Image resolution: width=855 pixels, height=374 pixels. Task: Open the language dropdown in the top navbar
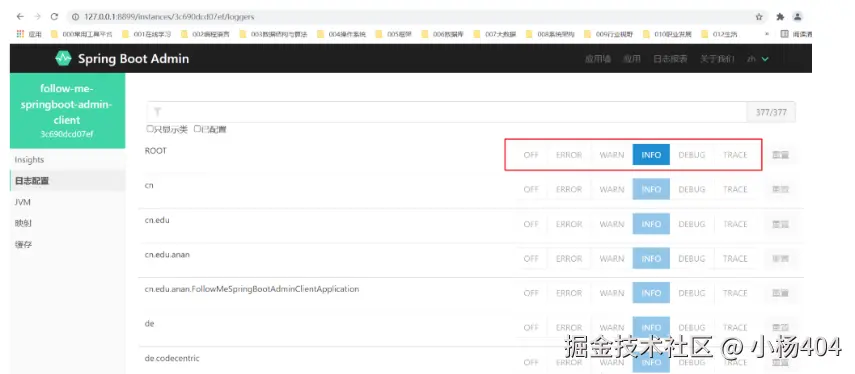pos(757,59)
